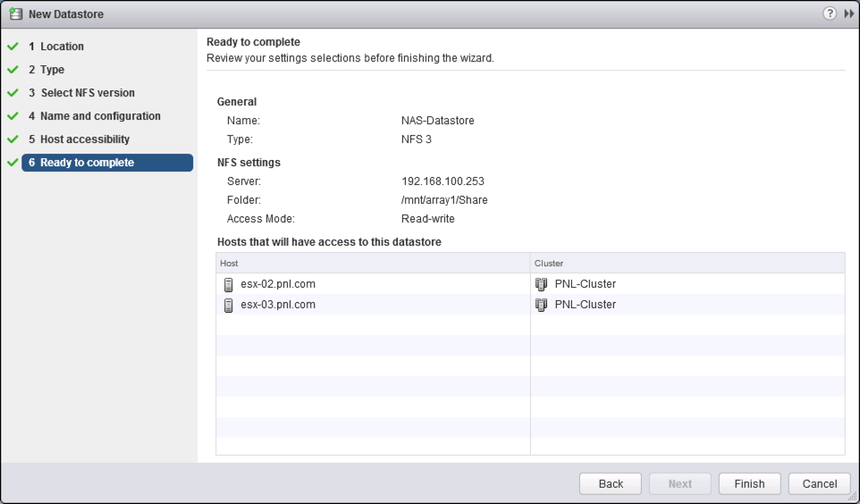Sort by the Cluster column header
Viewport: 860px width, 504px height.
point(687,264)
